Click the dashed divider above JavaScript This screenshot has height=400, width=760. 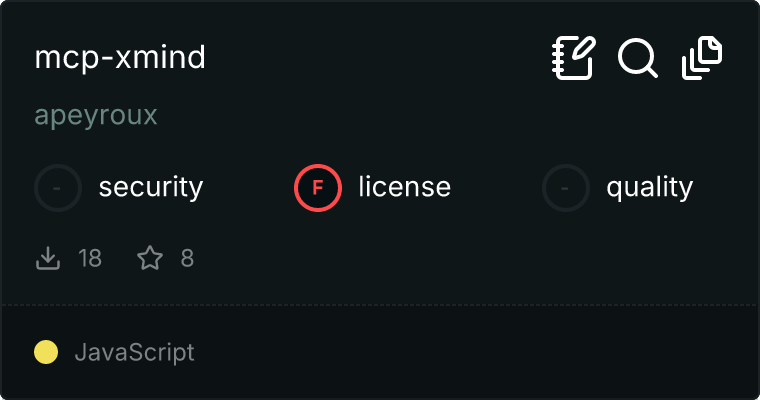[380, 304]
